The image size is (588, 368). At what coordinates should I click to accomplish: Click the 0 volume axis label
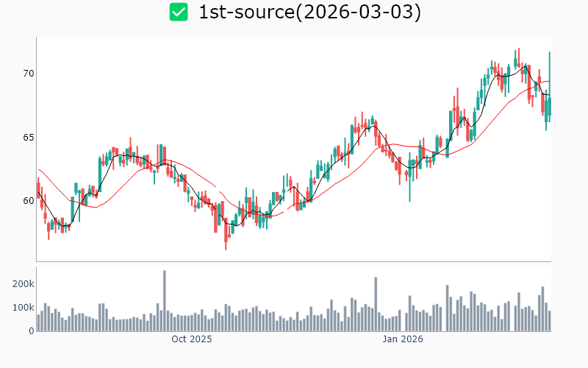point(31,331)
